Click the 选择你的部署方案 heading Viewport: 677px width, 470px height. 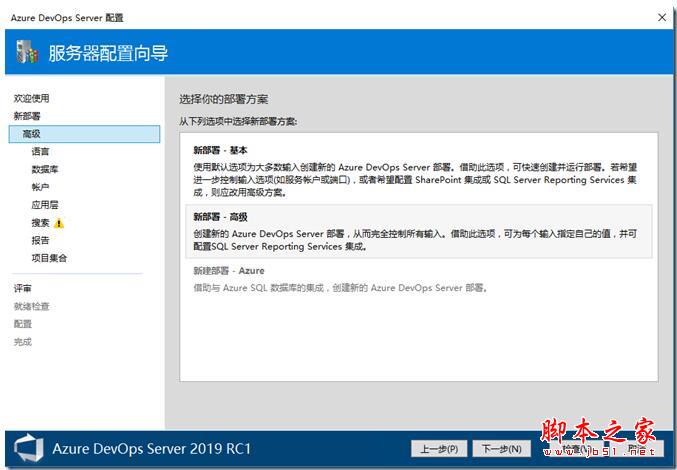tap(224, 99)
